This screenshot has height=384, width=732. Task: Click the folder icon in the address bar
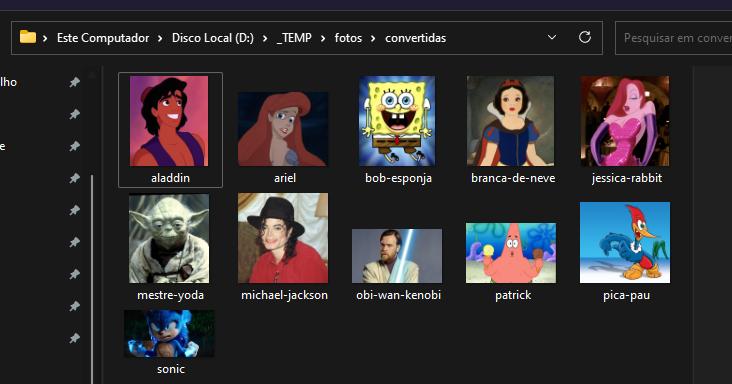tap(28, 37)
